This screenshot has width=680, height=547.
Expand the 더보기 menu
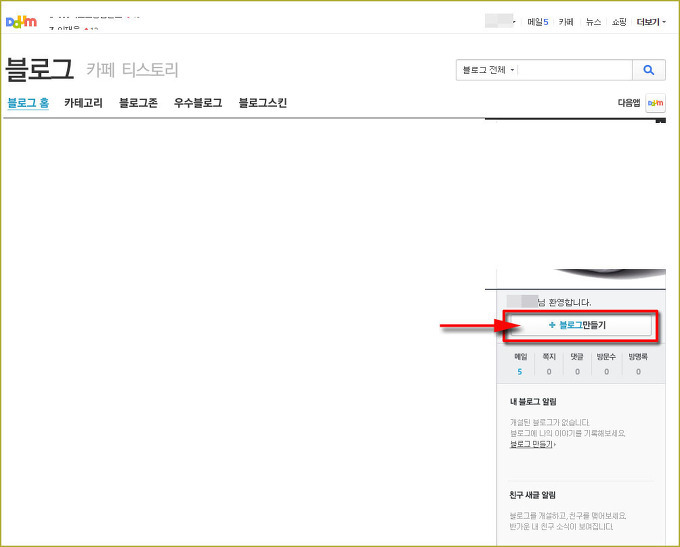pyautogui.click(x=651, y=22)
